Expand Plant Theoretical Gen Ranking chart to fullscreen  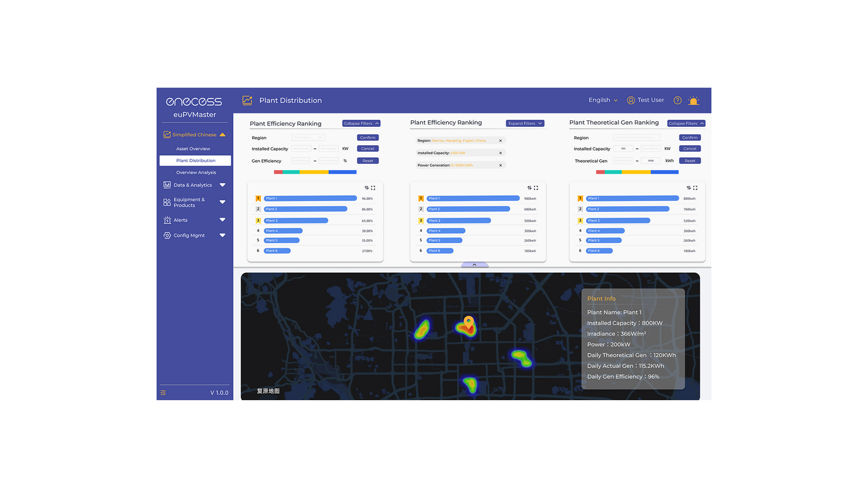tap(695, 188)
